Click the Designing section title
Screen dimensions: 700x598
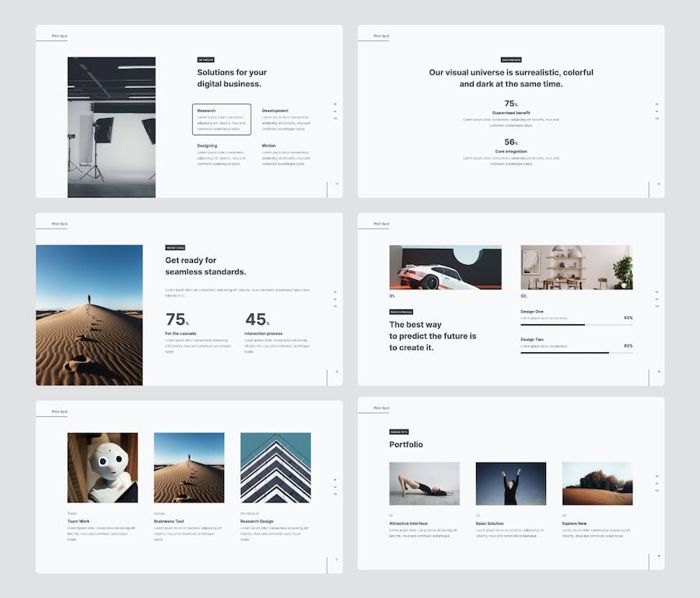point(207,145)
